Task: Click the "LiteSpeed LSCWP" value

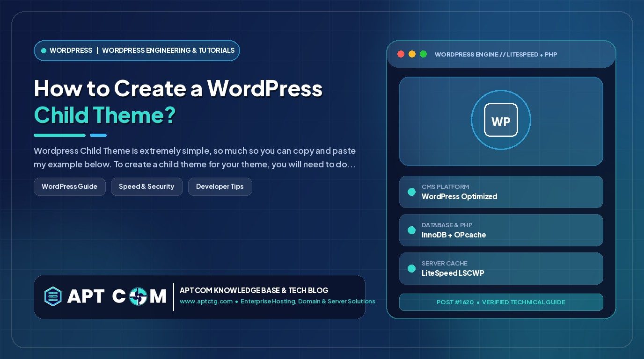Action: click(453, 273)
